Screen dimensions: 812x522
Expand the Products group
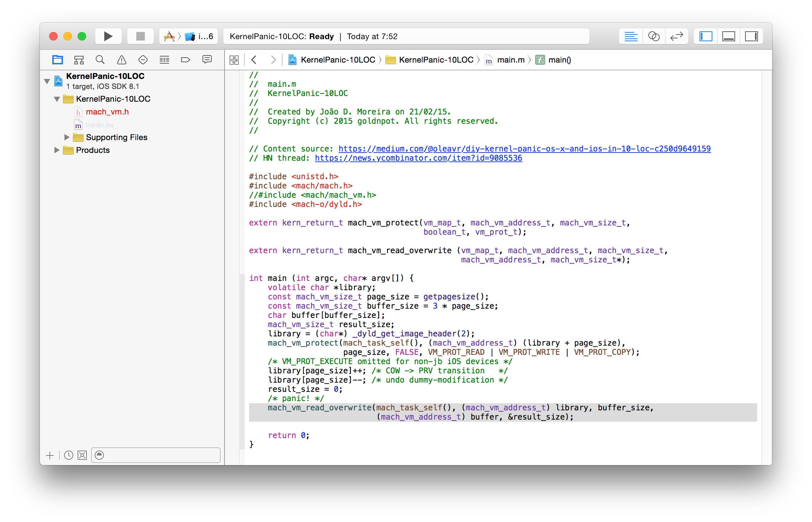click(x=57, y=150)
